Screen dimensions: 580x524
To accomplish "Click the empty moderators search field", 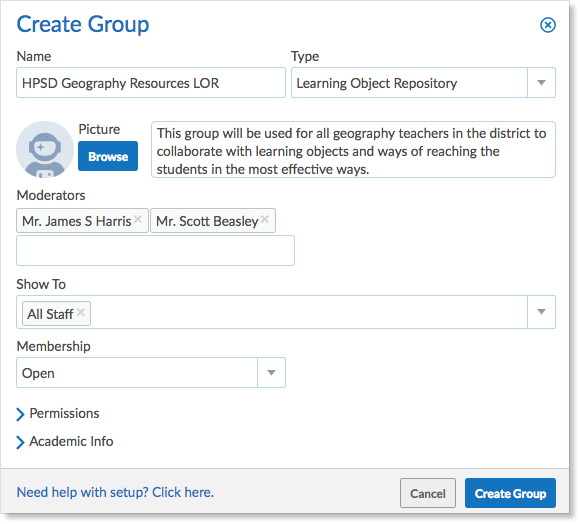I will pyautogui.click(x=155, y=250).
